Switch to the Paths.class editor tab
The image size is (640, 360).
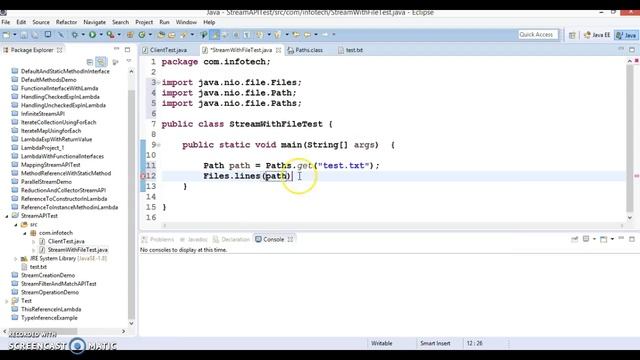(x=305, y=50)
